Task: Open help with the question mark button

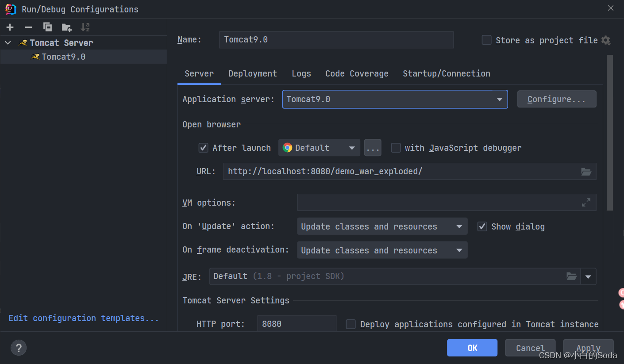Action: [19, 348]
